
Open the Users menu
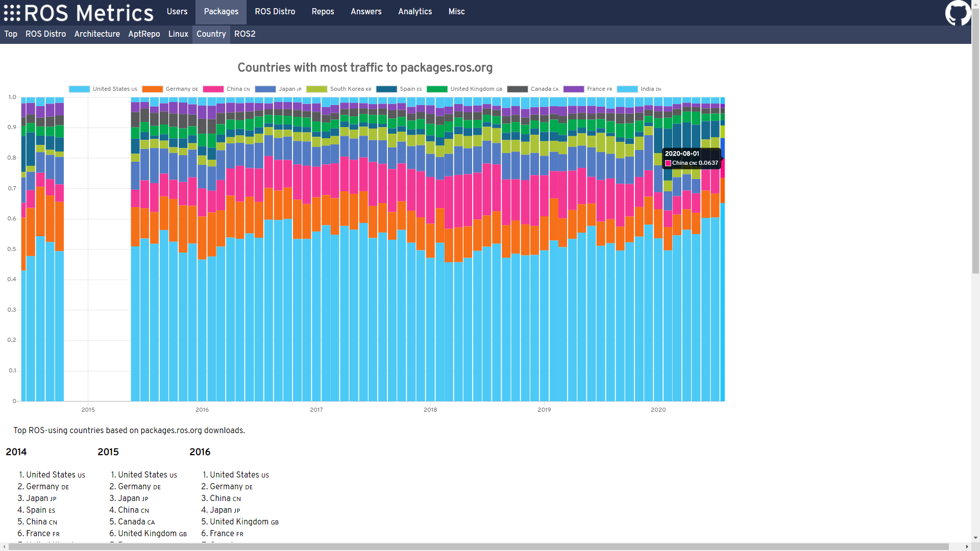click(177, 12)
